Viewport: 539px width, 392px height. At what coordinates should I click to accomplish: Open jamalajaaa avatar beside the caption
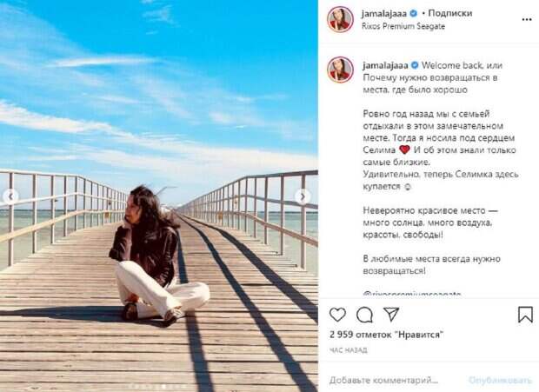(x=340, y=70)
